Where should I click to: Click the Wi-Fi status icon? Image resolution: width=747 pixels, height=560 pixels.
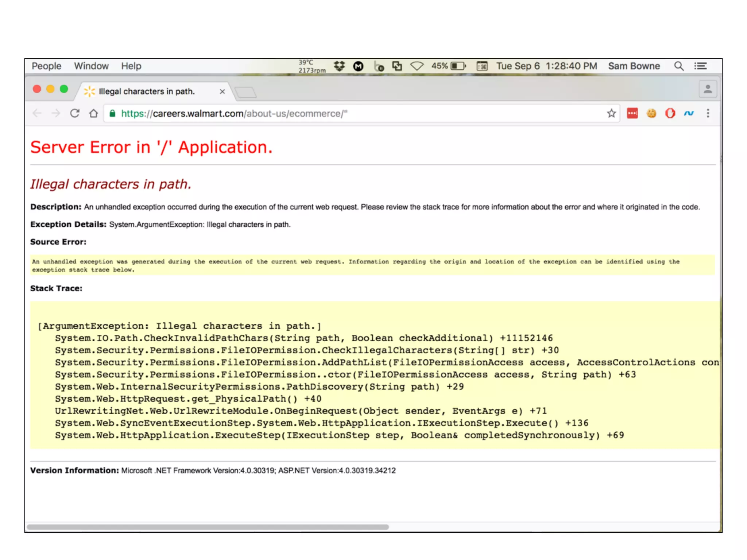pyautogui.click(x=417, y=66)
